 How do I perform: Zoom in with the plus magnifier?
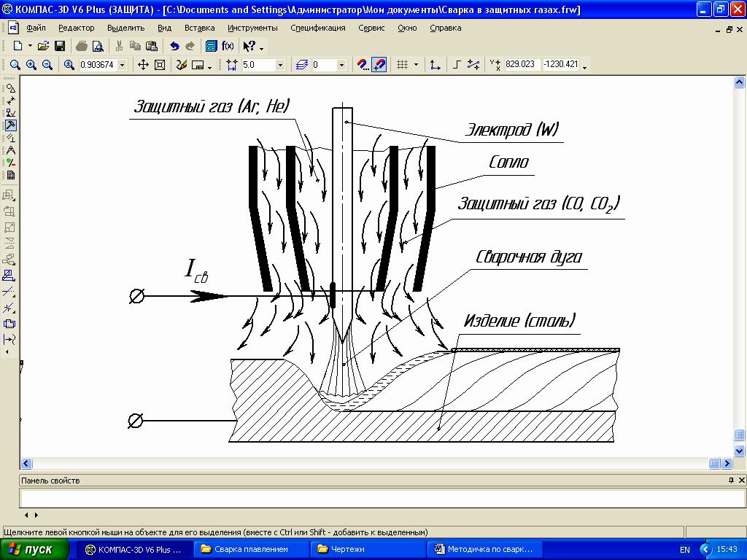pos(31,64)
